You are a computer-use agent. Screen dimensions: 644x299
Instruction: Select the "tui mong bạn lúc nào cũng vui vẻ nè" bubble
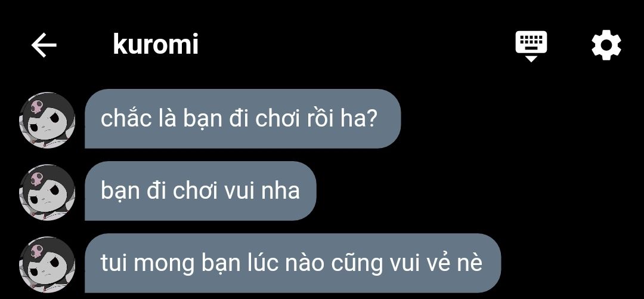[x=293, y=263]
